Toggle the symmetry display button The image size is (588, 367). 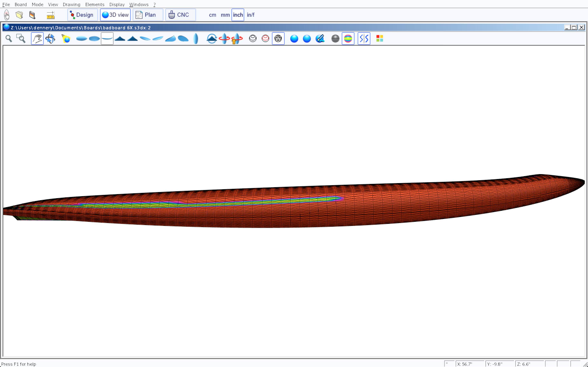[x=364, y=39]
